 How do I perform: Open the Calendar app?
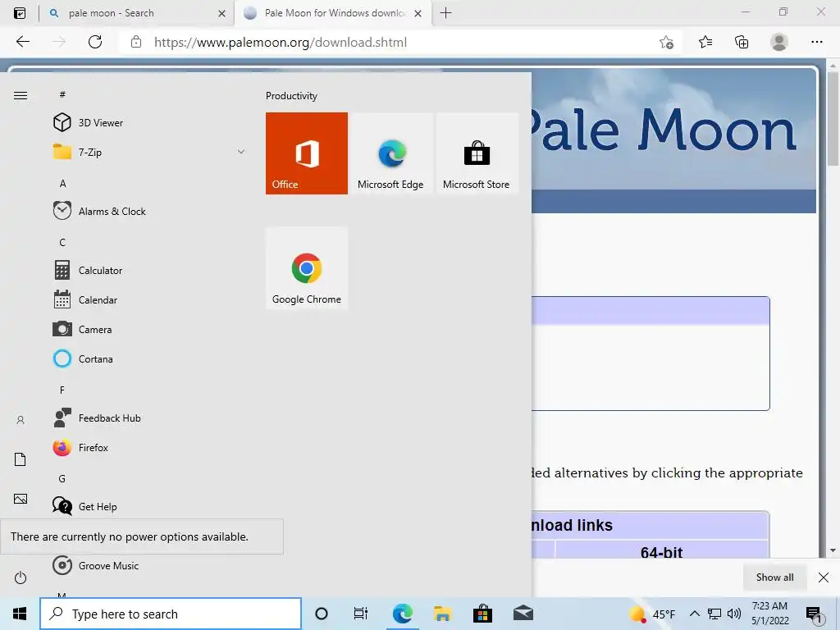(x=150, y=300)
